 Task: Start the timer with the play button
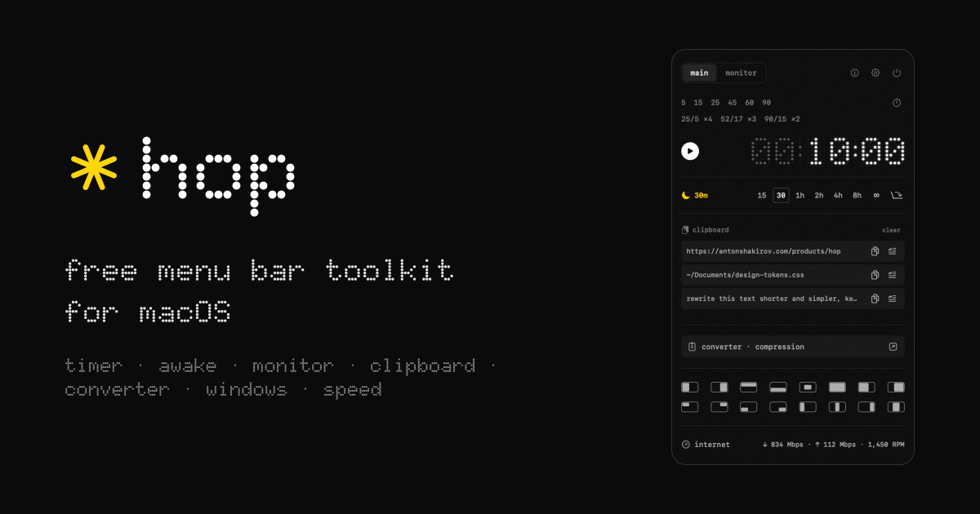pos(690,151)
